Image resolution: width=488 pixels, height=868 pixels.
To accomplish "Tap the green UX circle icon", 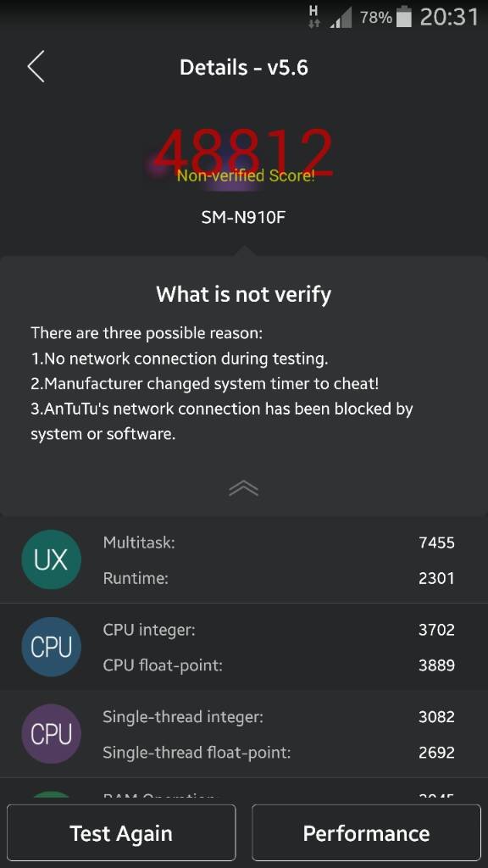I will tap(52, 559).
